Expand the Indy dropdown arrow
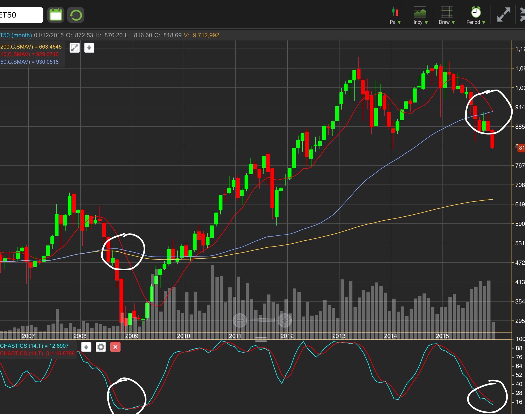This screenshot has height=420, width=525. pyautogui.click(x=426, y=22)
